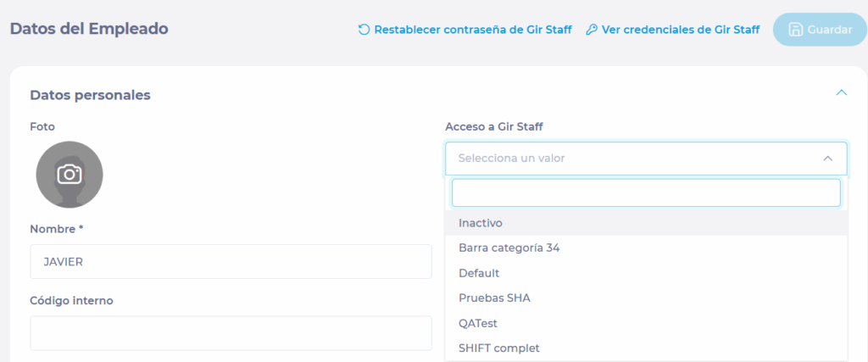The width and height of the screenshot is (868, 362).
Task: Choose the QATest option
Action: coord(479,323)
